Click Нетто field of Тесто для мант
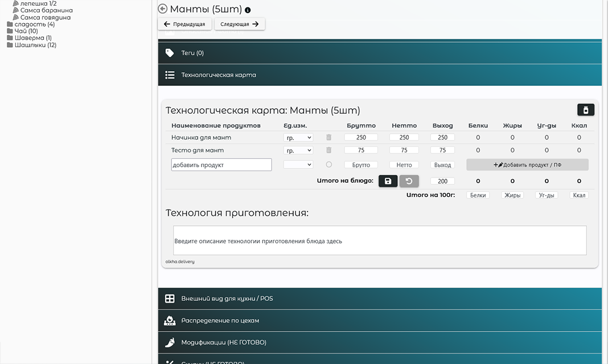Screen dimensions: 608x364 pyautogui.click(x=404, y=150)
